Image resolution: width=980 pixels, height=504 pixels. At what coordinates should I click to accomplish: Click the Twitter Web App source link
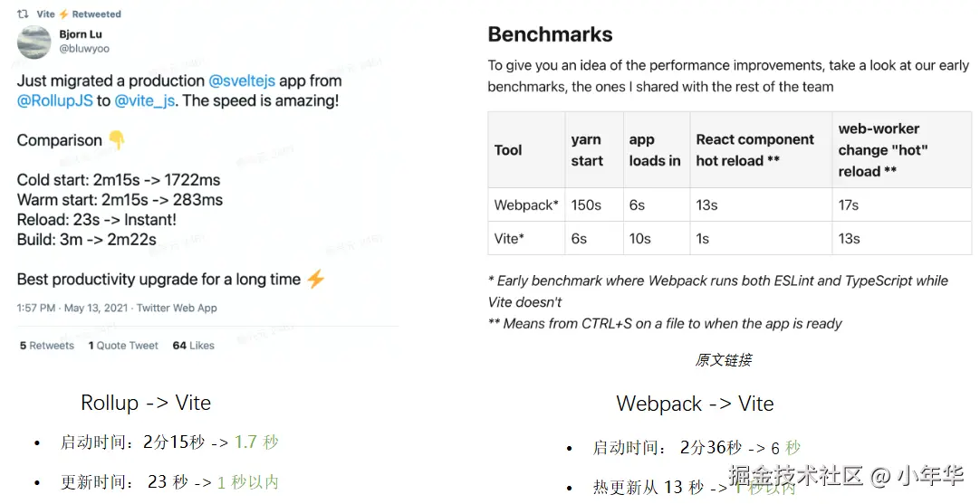177,308
